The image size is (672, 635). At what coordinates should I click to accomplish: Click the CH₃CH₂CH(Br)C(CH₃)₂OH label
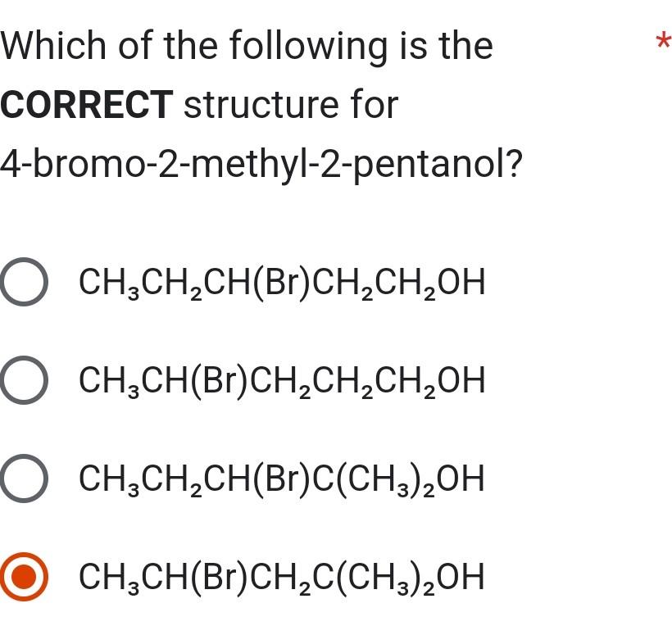(280, 479)
